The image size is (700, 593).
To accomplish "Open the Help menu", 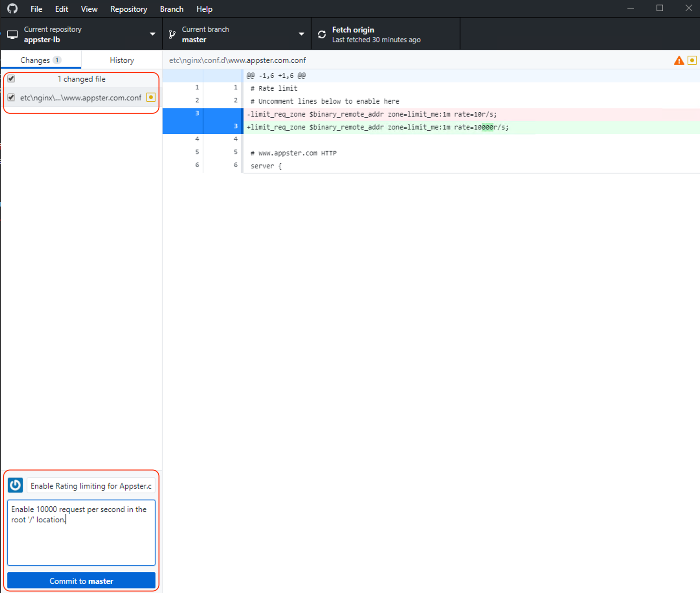I will click(204, 9).
